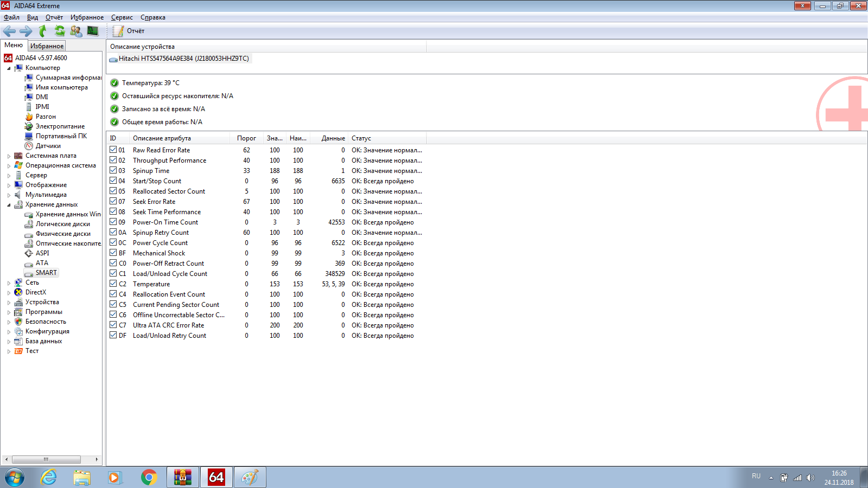Select the IPMI tree item
The height and width of the screenshot is (488, 868).
pos(42,107)
